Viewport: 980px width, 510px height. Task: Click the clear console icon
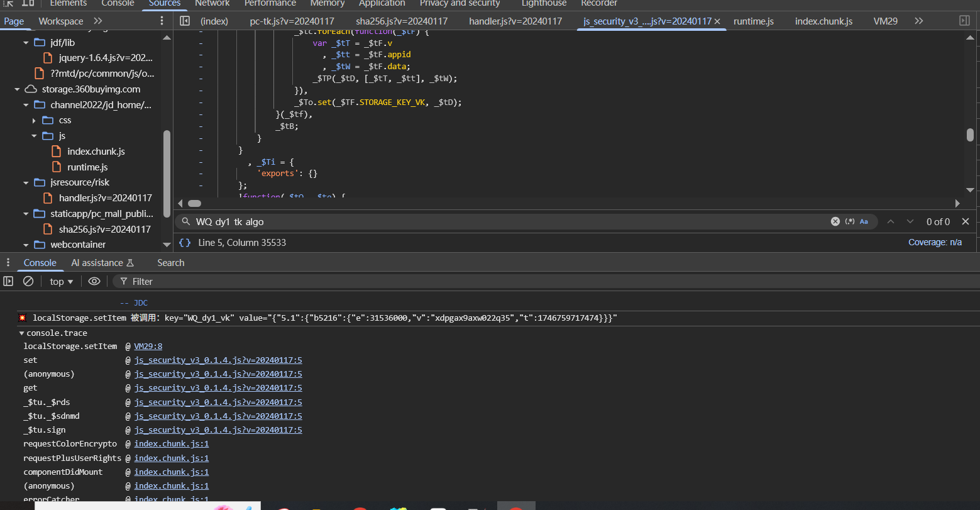click(x=28, y=281)
